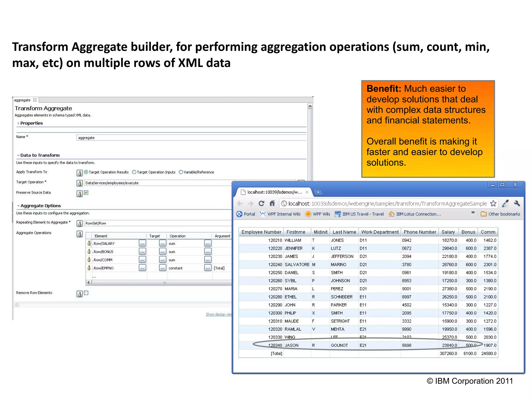This screenshot has height=399, width=532.
Task: Open the WPF Wiki bookmark
Action: pyautogui.click(x=317, y=214)
